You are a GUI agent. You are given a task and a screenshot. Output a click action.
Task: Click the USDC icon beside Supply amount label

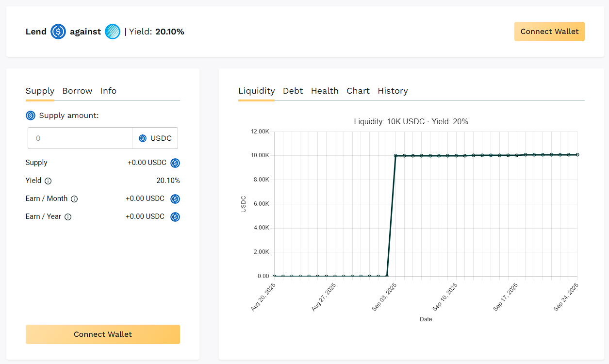(31, 116)
